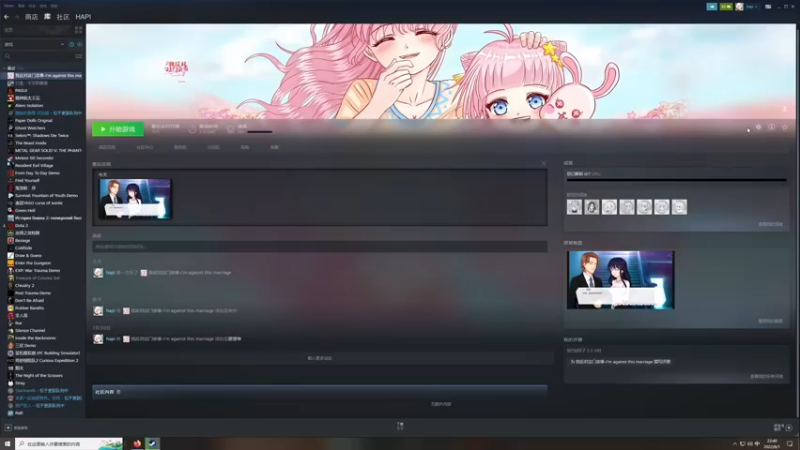This screenshot has width=800, height=450.
Task: Click the community content section header
Action: tap(320, 392)
